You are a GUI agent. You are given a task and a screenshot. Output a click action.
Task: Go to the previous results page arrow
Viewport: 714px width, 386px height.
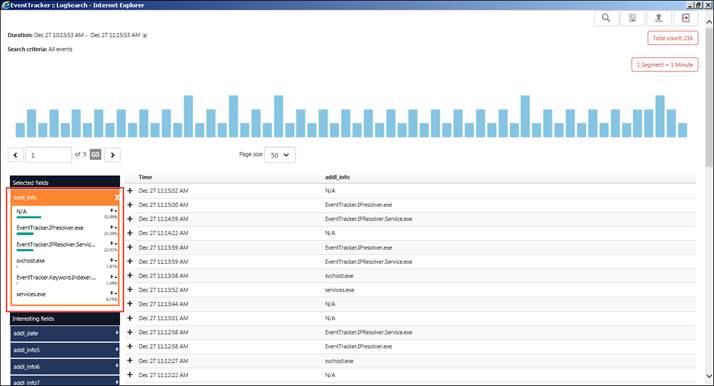tap(15, 155)
